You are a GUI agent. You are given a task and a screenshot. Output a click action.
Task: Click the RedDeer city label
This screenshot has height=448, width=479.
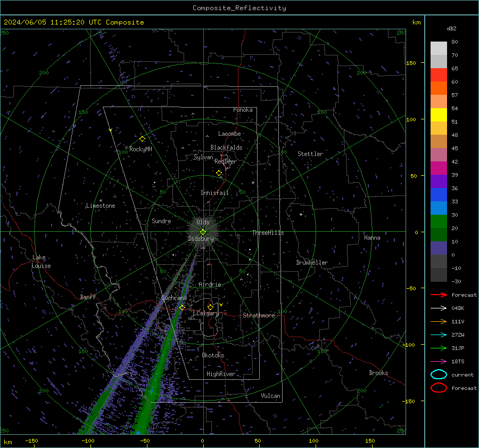click(226, 161)
